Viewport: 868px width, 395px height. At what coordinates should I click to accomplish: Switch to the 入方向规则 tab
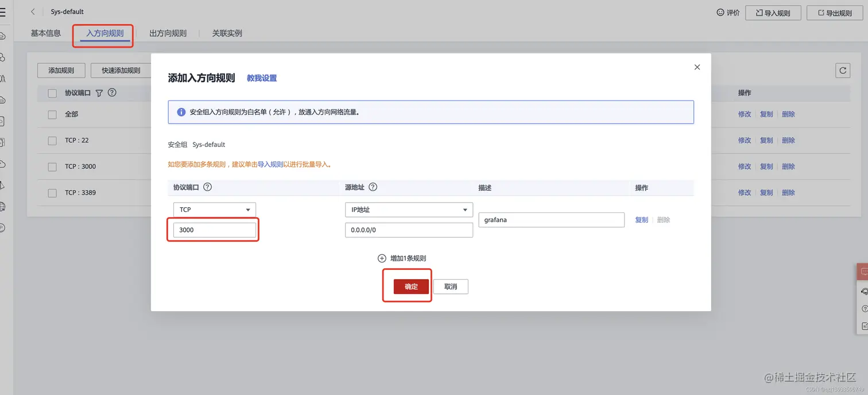105,33
